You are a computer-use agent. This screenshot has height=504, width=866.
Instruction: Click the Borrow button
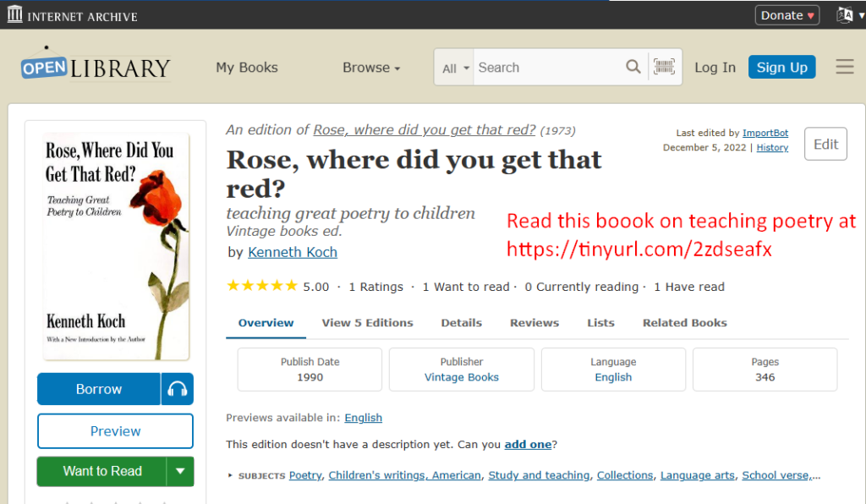coord(99,389)
